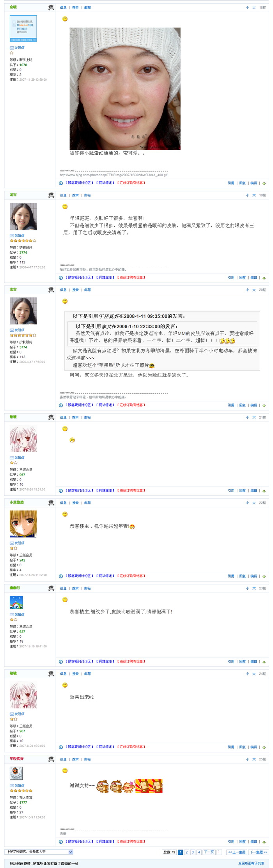Click 引用 link in post 24楼
273x868 pixels.
point(231,747)
